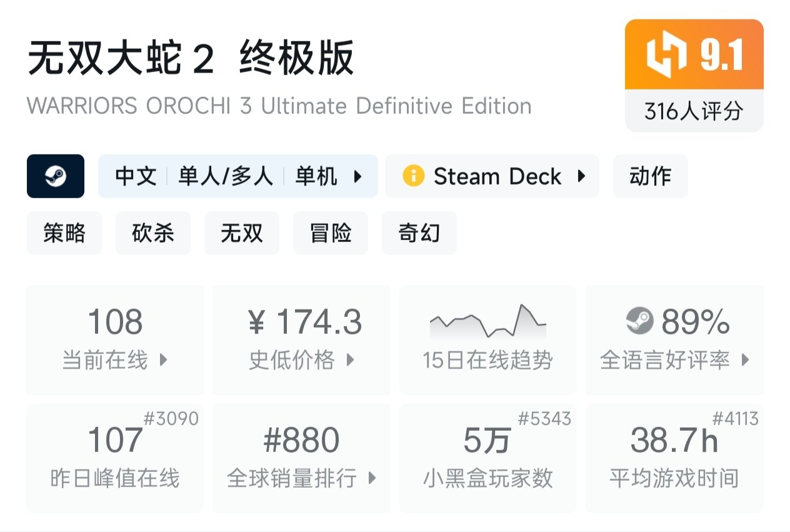Open the 昨日峰值在线 107 stat card
The width and height of the screenshot is (790, 532).
pos(115,458)
